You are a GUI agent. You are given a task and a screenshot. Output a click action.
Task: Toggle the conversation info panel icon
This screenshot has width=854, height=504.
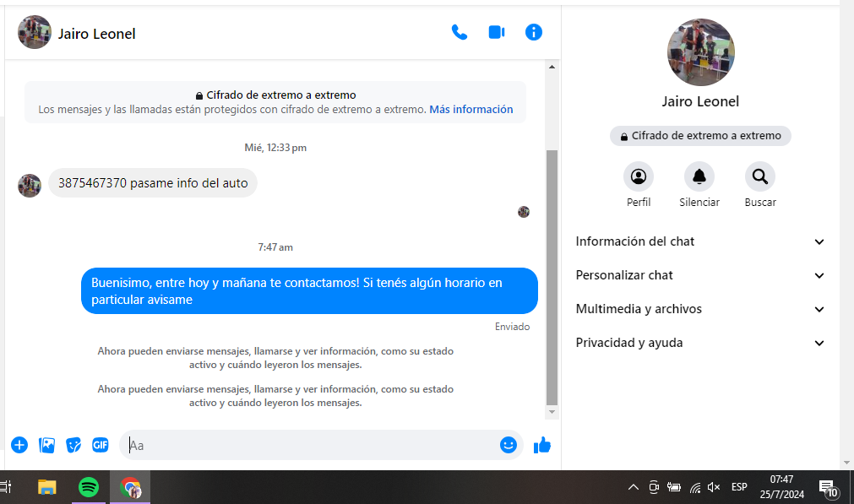(x=534, y=33)
